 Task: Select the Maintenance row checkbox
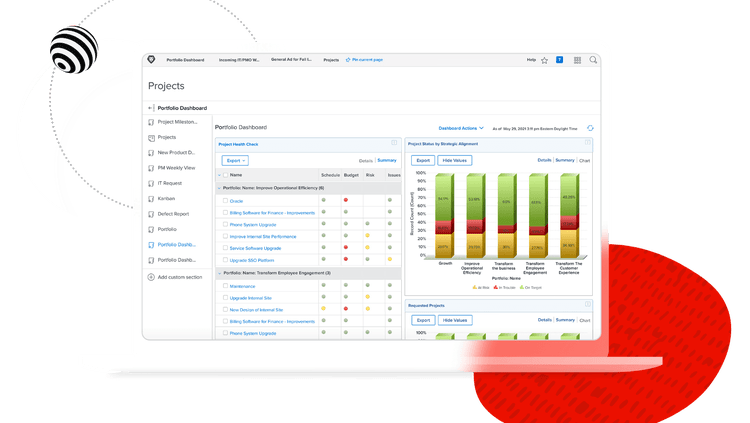225,285
